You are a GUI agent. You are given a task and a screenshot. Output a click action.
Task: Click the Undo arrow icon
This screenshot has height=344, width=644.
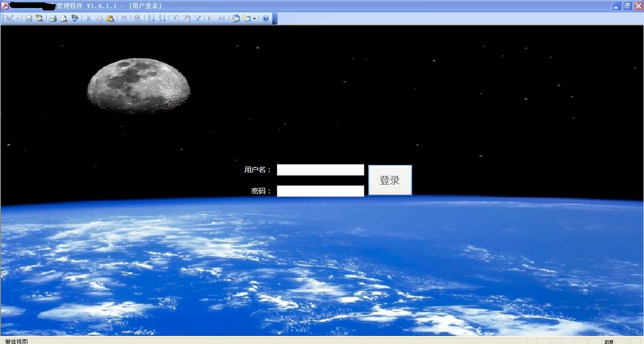tap(124, 18)
